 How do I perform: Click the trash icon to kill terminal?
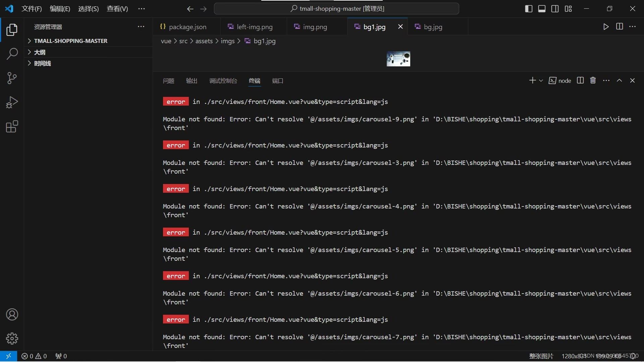593,80
